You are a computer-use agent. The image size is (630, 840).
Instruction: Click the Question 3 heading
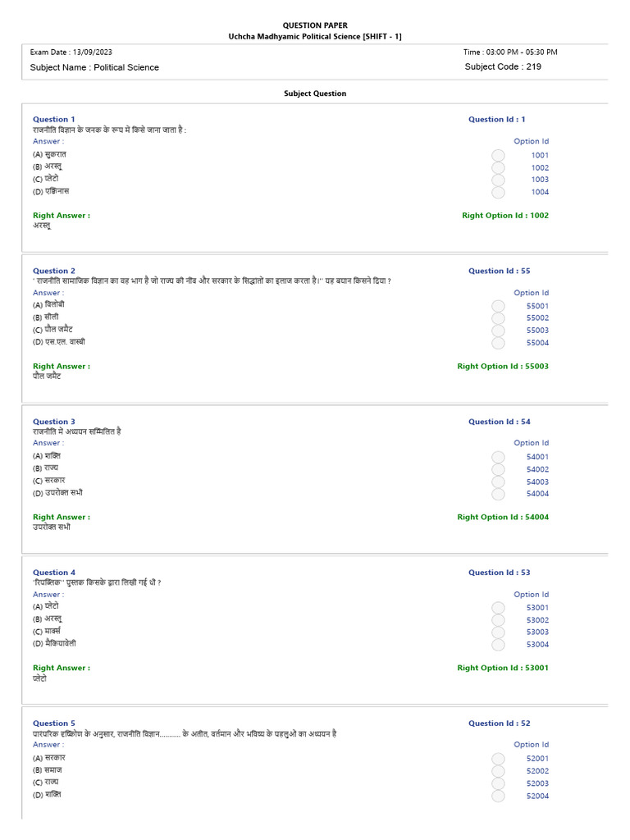(54, 422)
